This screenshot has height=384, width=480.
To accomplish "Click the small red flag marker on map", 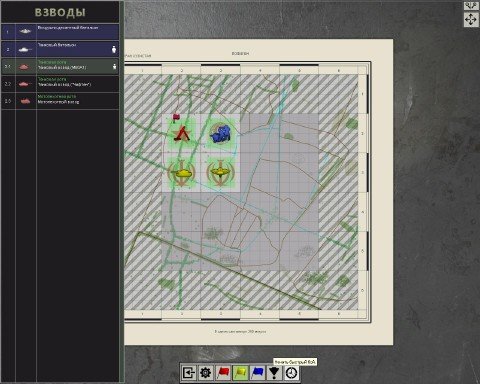I will point(176,117).
